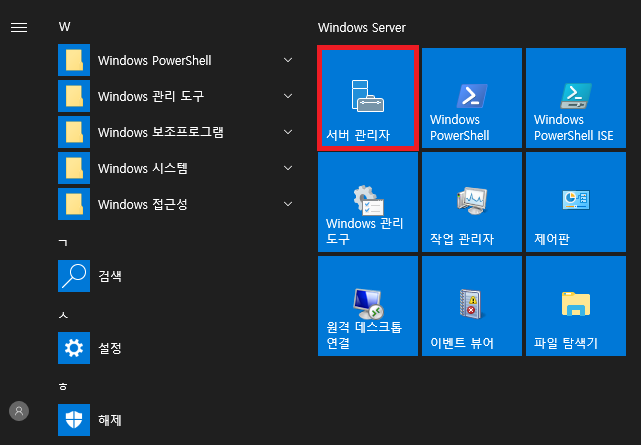Click the Windows 시스템 label text

tap(143, 168)
